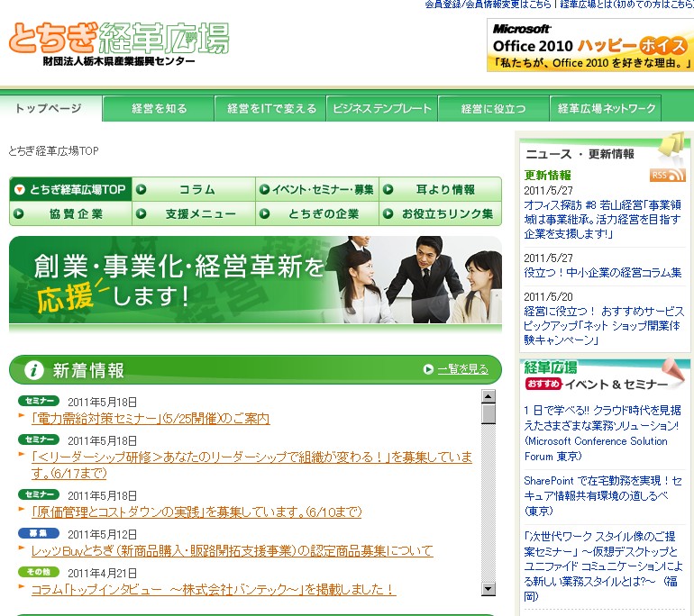This screenshot has width=694, height=616.
Task: Click the arrow icon beside 耳より情報
Action: [388, 190]
